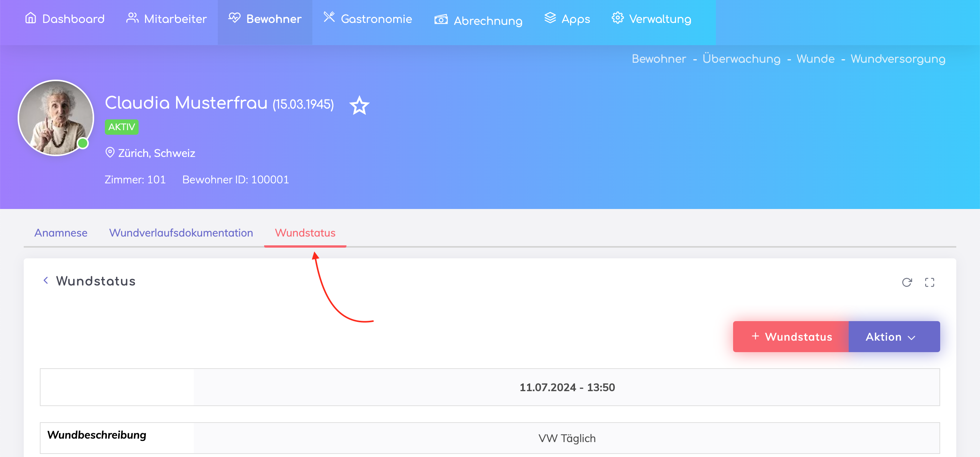Screen dimensions: 980x457
Task: Click the Wunde breadcrumb link
Action: [815, 59]
